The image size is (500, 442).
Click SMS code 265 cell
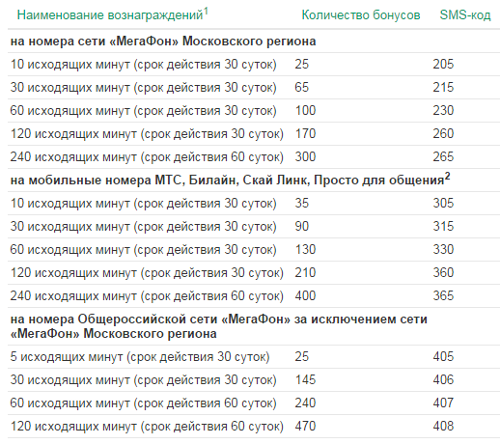coord(443,157)
